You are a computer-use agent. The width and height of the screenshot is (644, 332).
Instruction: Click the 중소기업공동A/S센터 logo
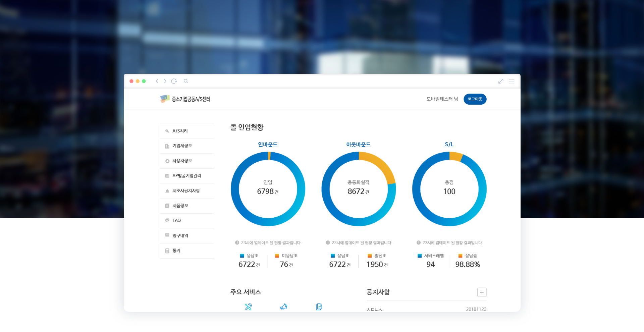(185, 99)
